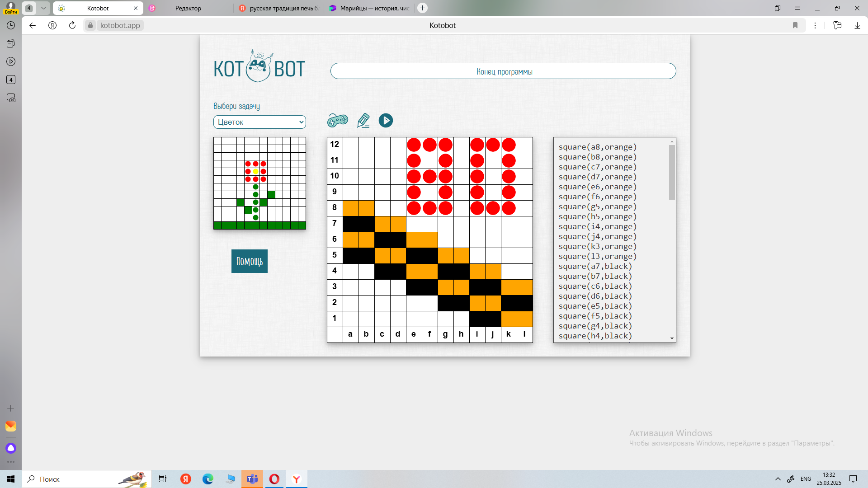Click code line square(l3,orange)

(597, 256)
